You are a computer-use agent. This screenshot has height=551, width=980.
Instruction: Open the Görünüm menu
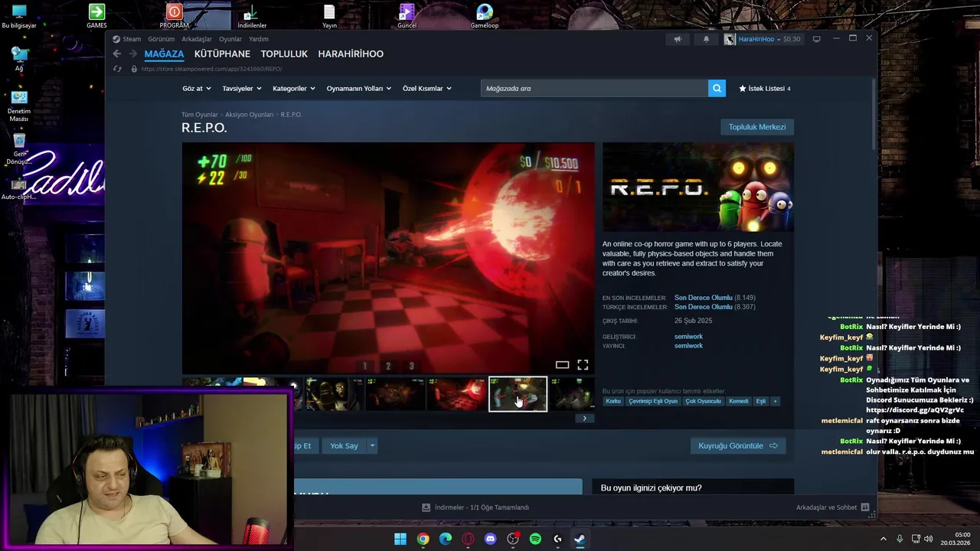[x=162, y=39]
